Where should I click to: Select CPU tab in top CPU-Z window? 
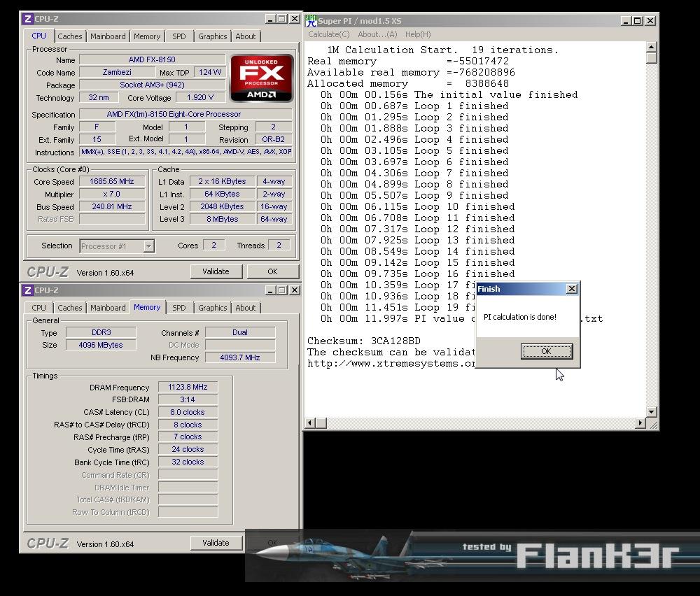point(38,36)
